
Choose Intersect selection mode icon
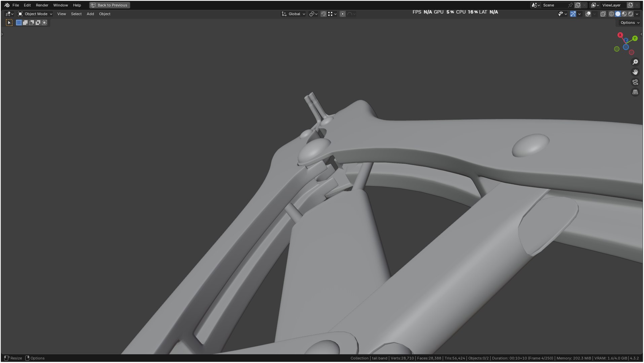[44, 23]
